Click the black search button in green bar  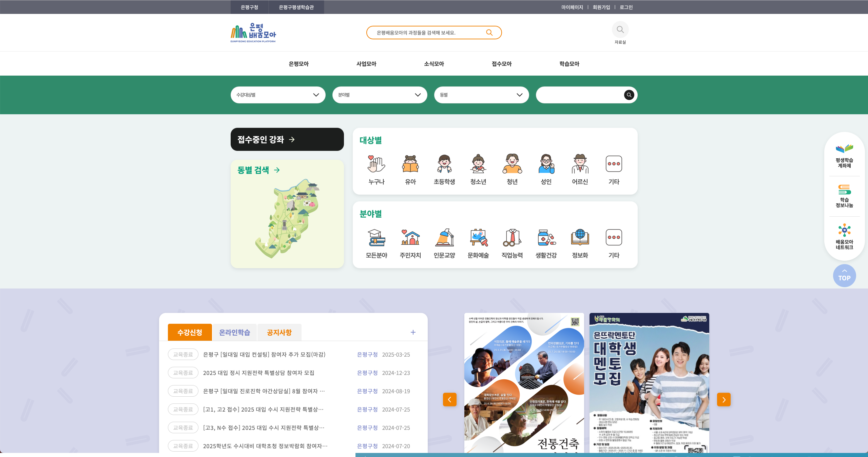pos(629,95)
